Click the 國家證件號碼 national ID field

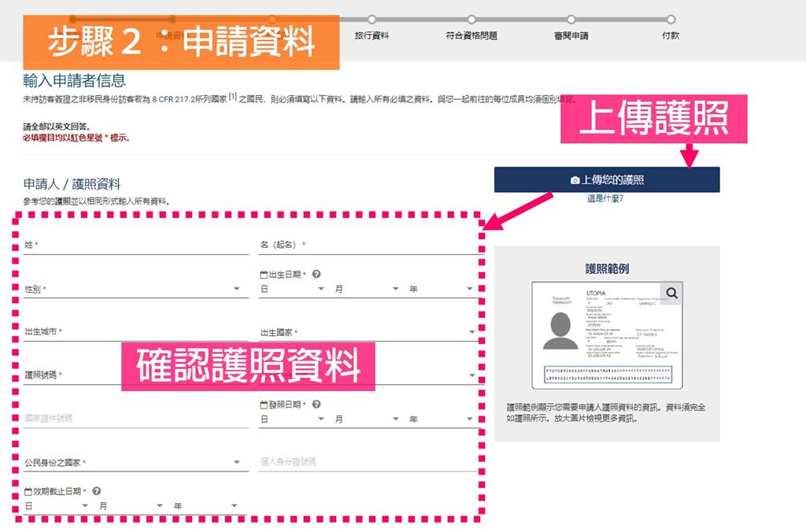coord(137,419)
